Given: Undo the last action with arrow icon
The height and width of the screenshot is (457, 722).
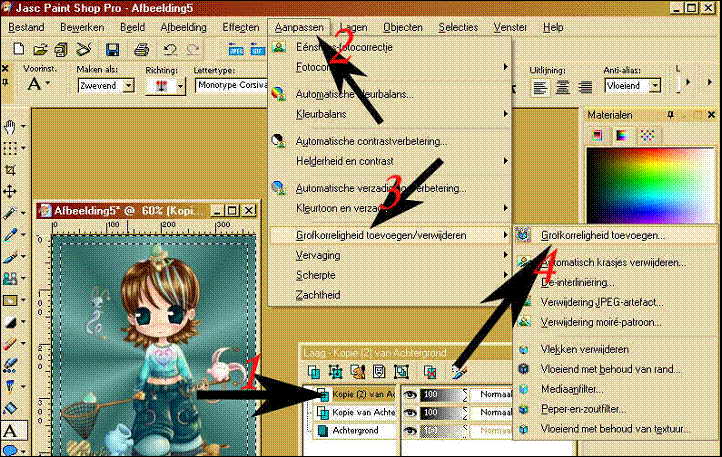Looking at the screenshot, I should coord(170,49).
